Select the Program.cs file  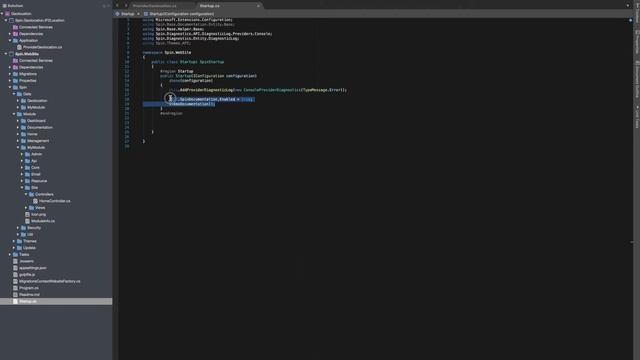tap(56, 288)
